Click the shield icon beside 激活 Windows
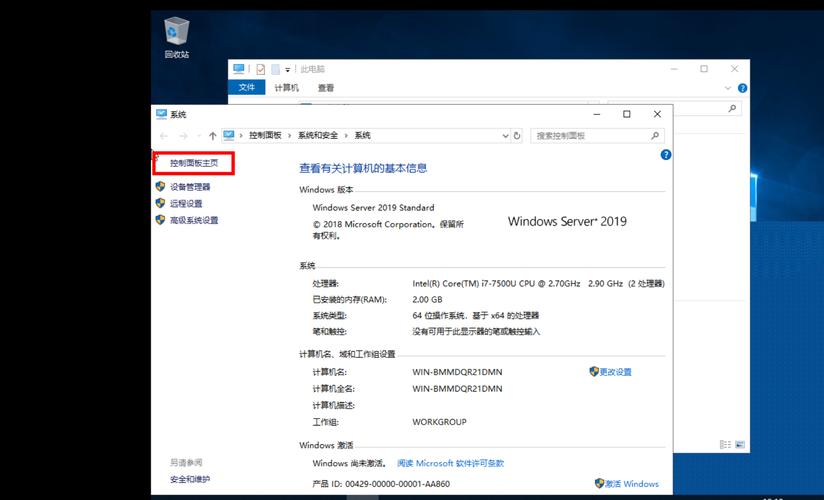The height and width of the screenshot is (500, 824). 599,483
